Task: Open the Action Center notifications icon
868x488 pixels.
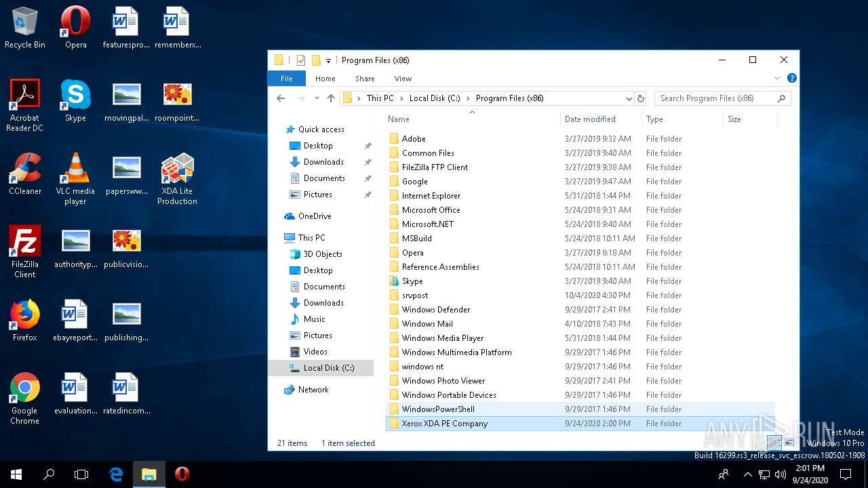Action: tap(846, 474)
